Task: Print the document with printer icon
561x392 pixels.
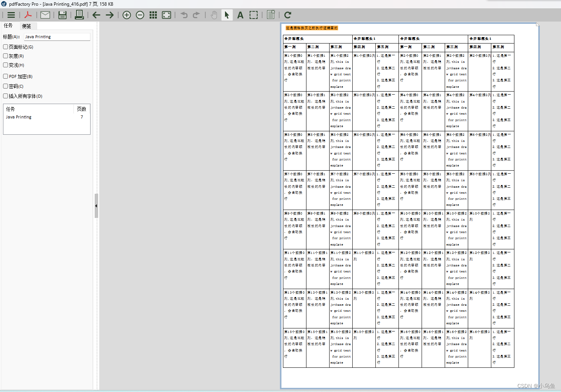Action: tap(79, 15)
